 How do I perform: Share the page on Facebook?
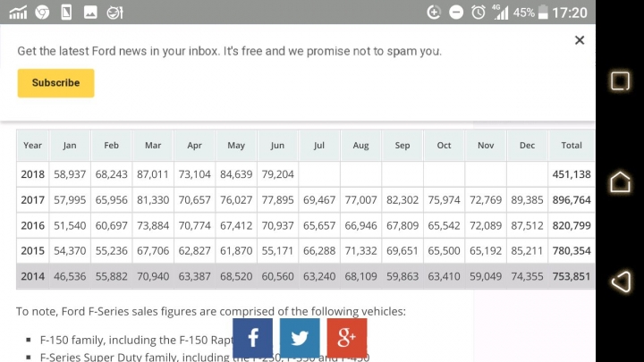tap(252, 338)
